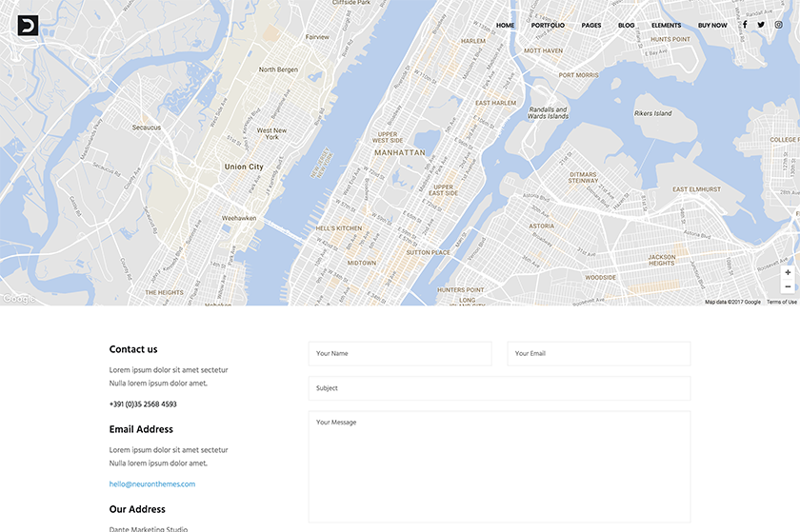The image size is (800, 532).
Task: Select The Heights map label
Action: pos(164,293)
